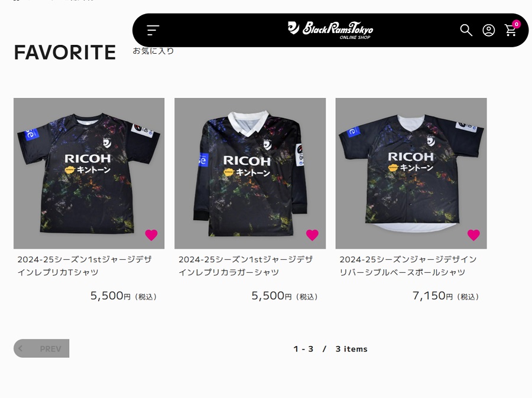Click the PREV button's left chevron
Screen dimensions: 532x398
point(20,348)
